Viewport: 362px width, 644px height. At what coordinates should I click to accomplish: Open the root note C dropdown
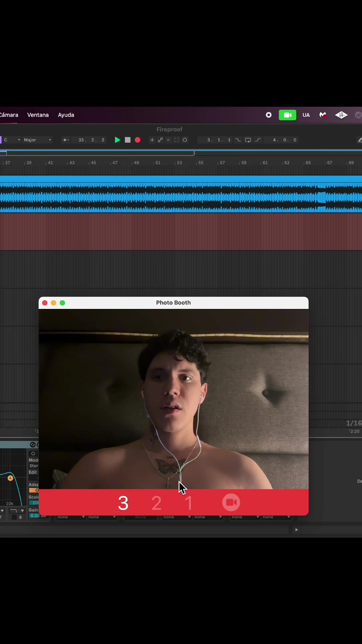tap(12, 140)
